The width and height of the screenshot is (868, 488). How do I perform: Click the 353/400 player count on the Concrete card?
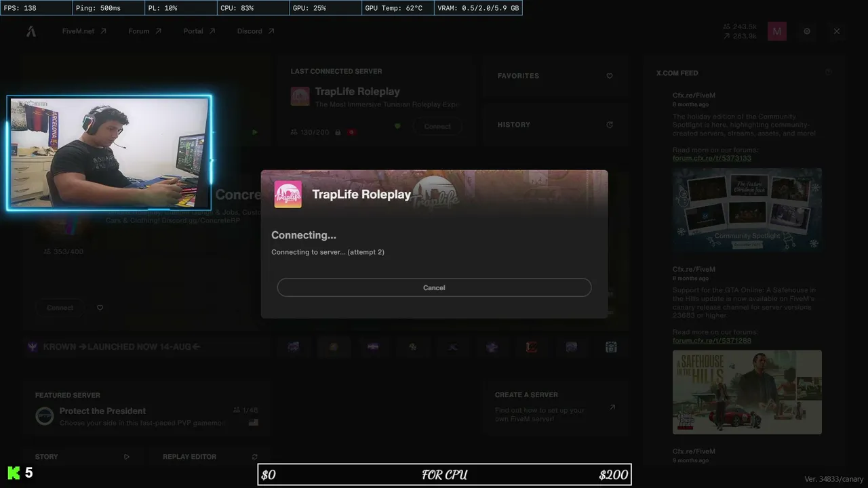pyautogui.click(x=63, y=251)
